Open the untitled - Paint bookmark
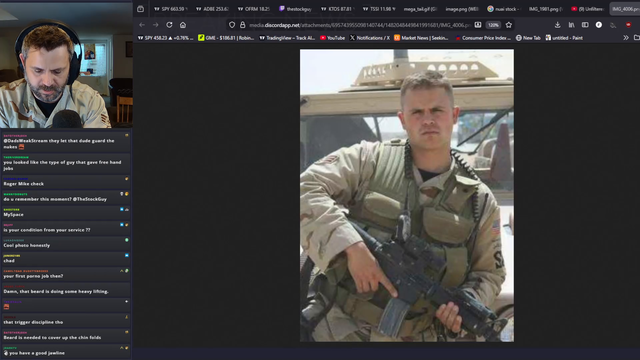Viewport: 640px width, 360px height. pos(564,38)
